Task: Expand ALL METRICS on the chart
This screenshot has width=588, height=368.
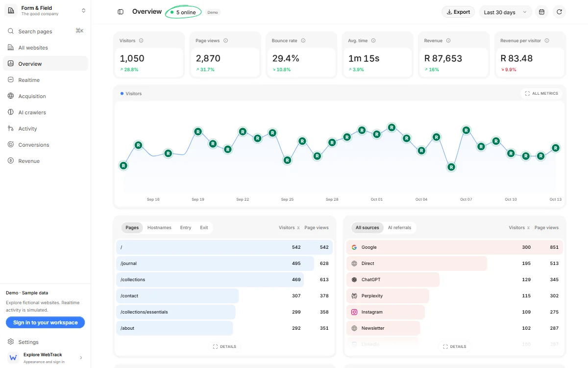Action: (x=541, y=93)
